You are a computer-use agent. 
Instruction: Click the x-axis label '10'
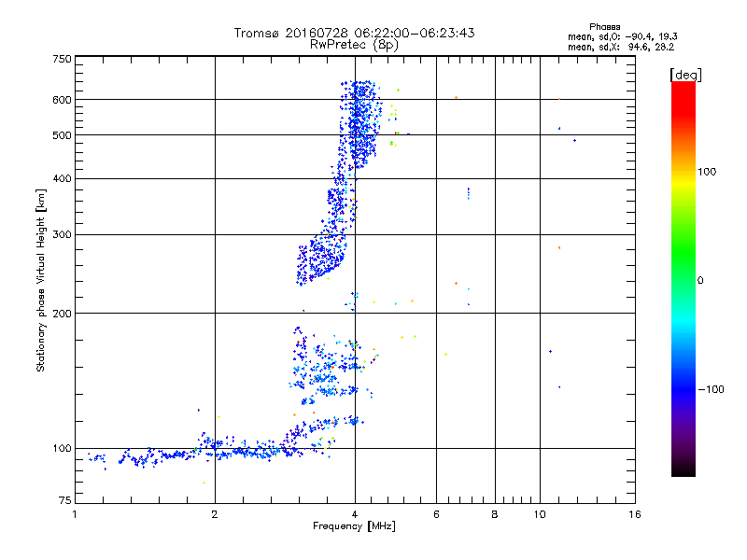coord(540,514)
